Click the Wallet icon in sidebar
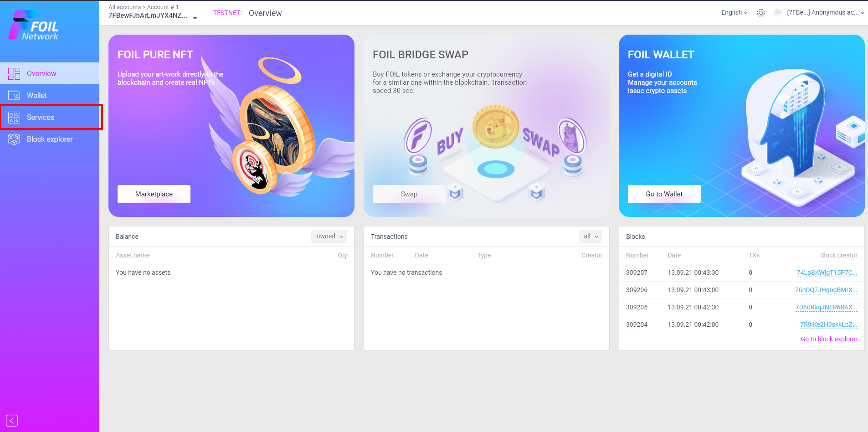 14,95
